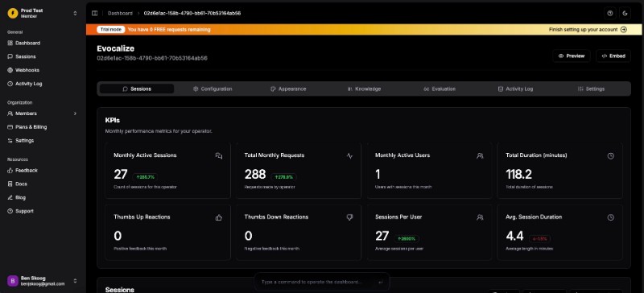Click the Avg. Session Duration clock icon
This screenshot has height=293, width=644.
[611, 217]
